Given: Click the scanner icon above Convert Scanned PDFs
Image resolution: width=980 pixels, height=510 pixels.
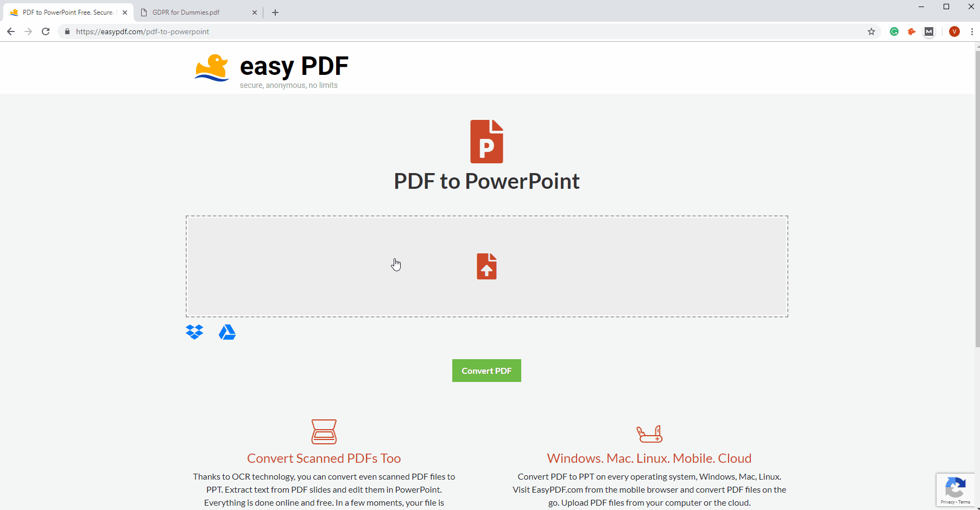Looking at the screenshot, I should (x=324, y=432).
